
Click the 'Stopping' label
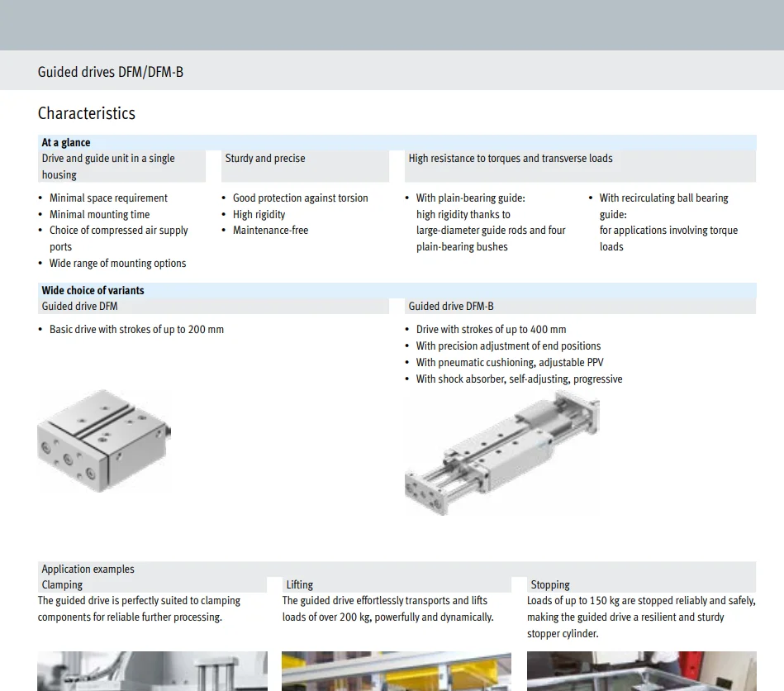550,584
